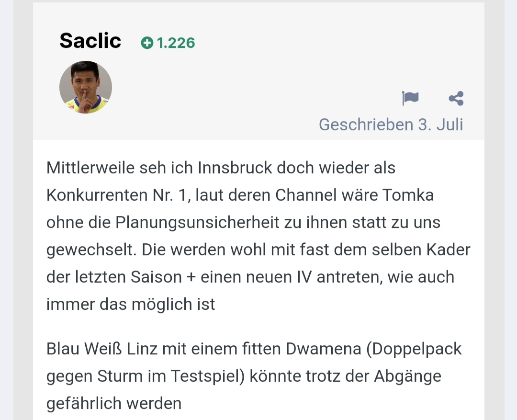This screenshot has height=420, width=517.
Task: Click the line 'immer das möglich ist'
Action: pyautogui.click(x=131, y=304)
